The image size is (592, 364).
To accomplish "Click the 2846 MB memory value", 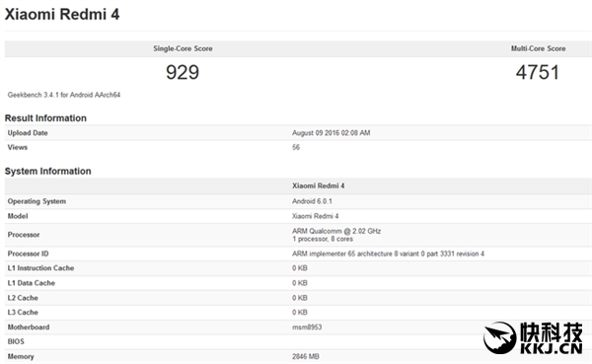I will point(306,356).
